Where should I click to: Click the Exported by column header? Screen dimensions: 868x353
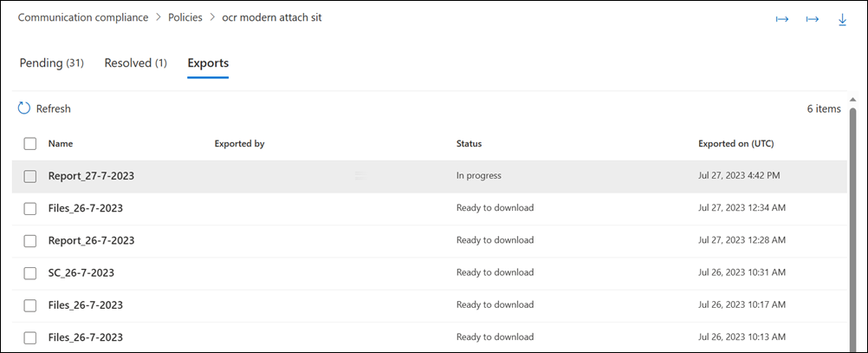(x=239, y=143)
